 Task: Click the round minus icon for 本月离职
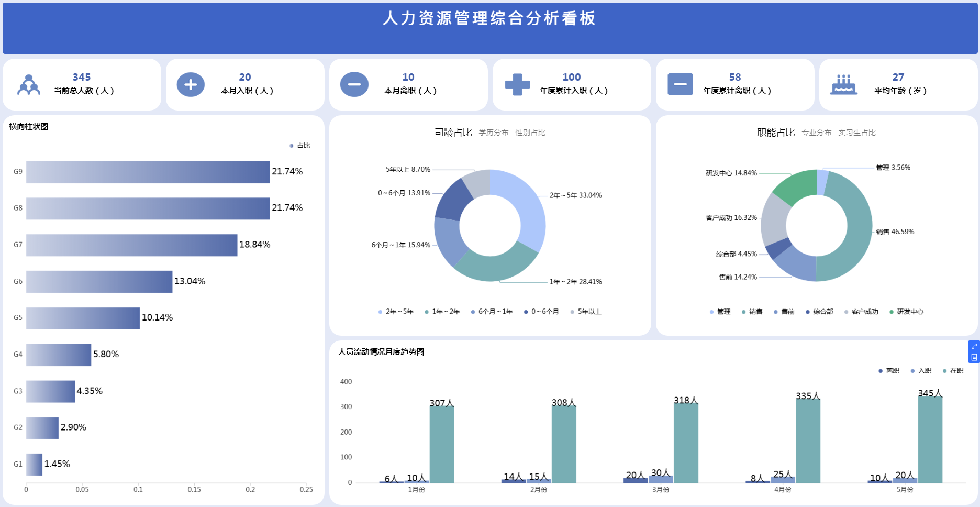click(354, 85)
